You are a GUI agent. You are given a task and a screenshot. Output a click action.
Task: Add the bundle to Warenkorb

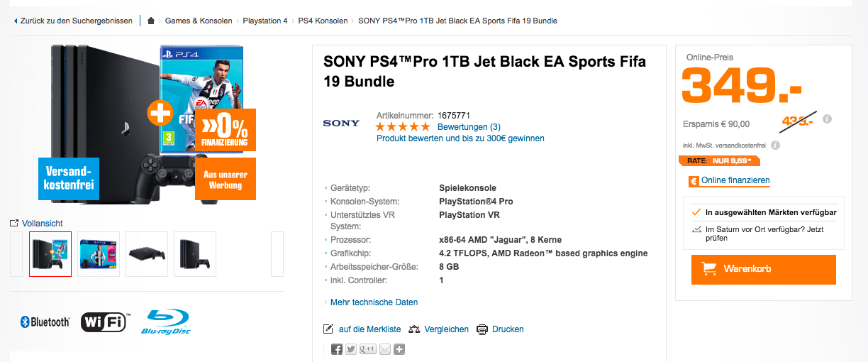(x=763, y=269)
